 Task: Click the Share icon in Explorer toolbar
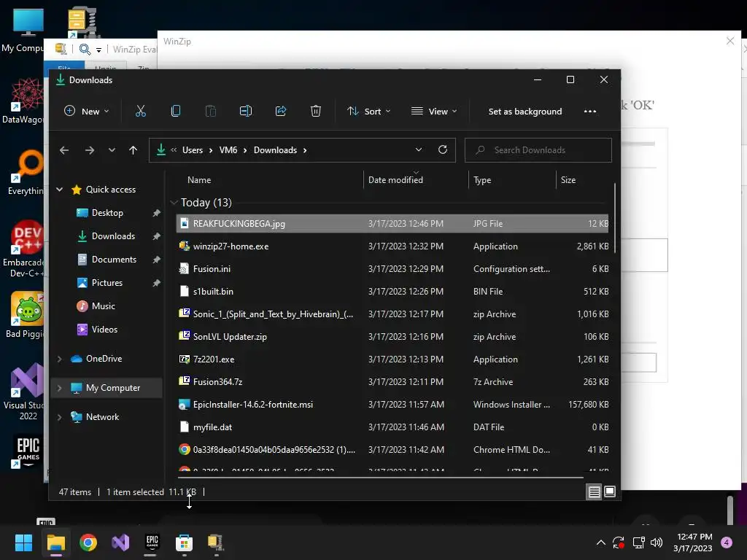pyautogui.click(x=281, y=112)
